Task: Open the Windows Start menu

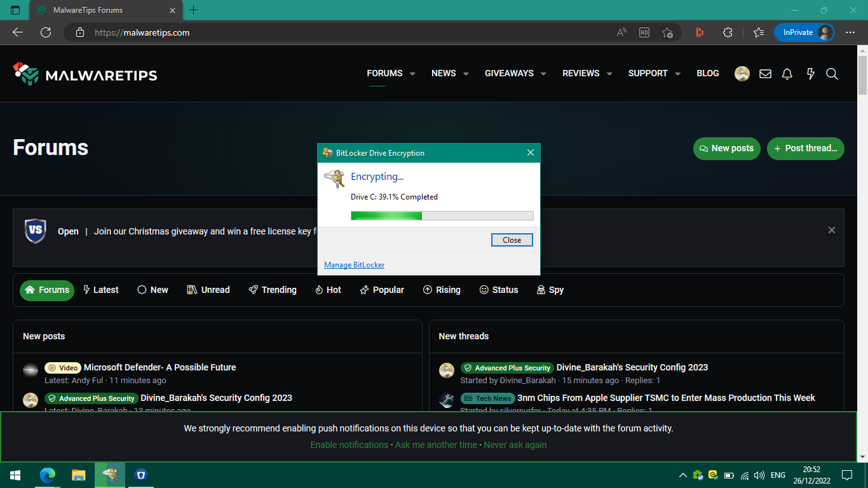Action: (15, 475)
